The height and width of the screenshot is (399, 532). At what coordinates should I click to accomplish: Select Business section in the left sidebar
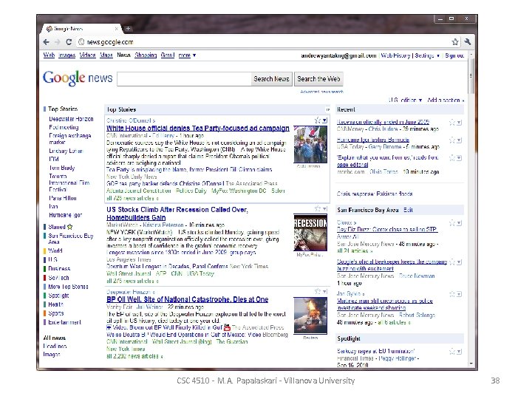point(59,268)
